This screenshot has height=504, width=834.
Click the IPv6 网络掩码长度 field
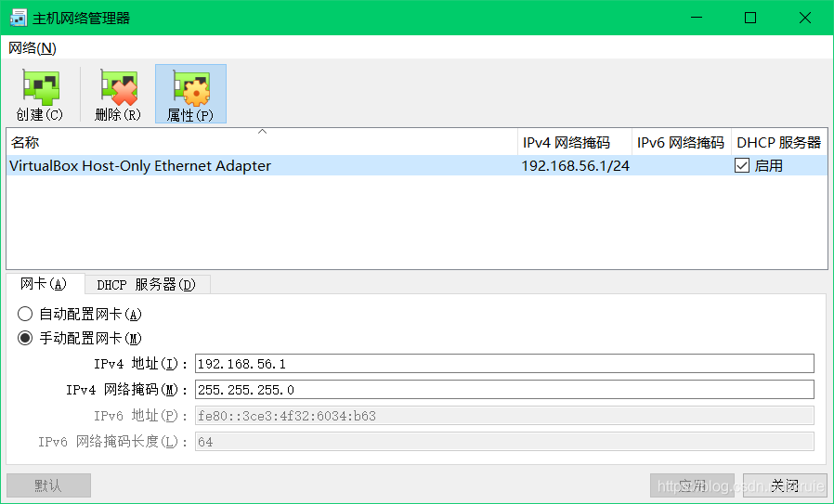point(504,442)
